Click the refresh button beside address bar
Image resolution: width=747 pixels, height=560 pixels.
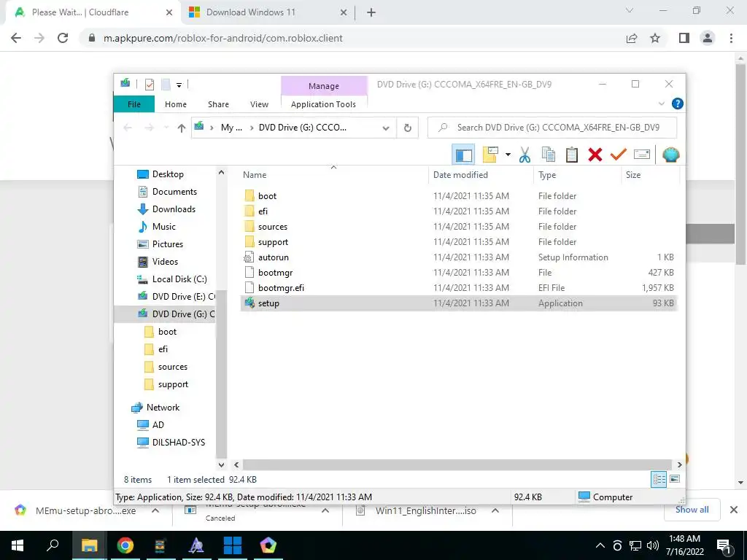[407, 128]
